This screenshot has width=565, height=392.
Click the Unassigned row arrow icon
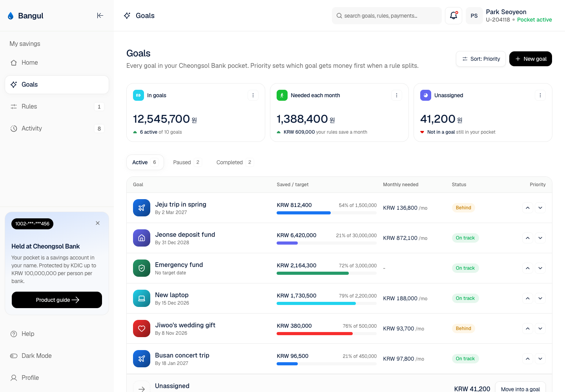click(142, 387)
